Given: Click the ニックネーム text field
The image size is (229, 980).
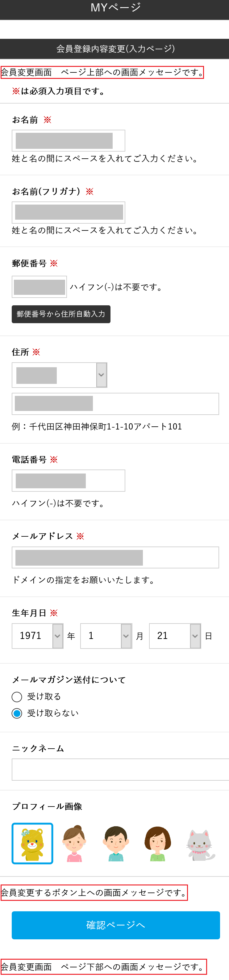Looking at the screenshot, I should coord(120,769).
